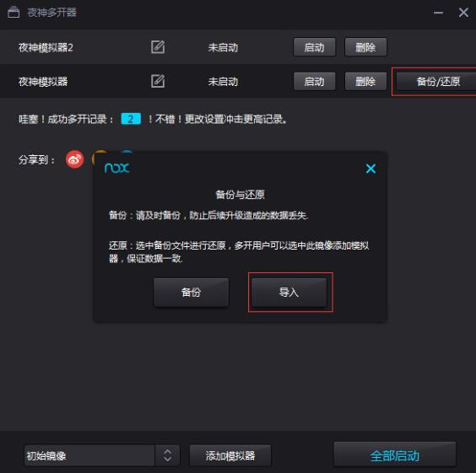476x473 pixels.
Task: Close the 备份与还原 dialog with blue X
Action: [371, 169]
